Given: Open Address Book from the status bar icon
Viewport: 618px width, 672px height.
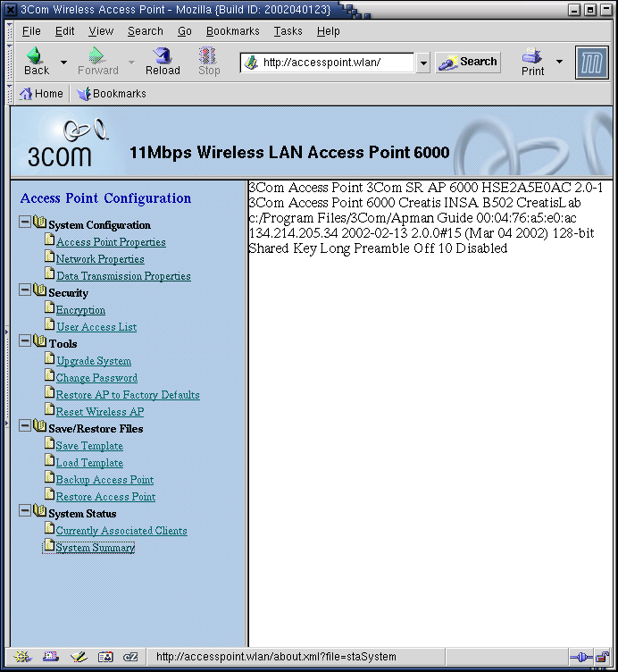Looking at the screenshot, I should coord(105,657).
